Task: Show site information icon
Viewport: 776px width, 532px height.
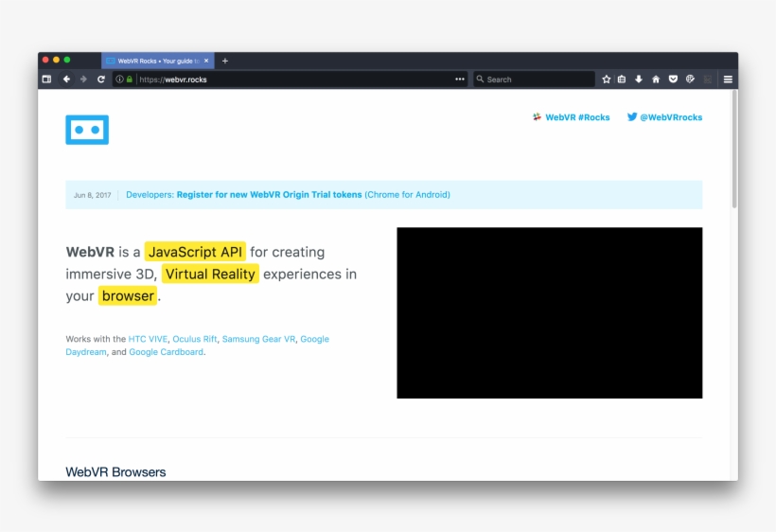Action: coord(119,80)
